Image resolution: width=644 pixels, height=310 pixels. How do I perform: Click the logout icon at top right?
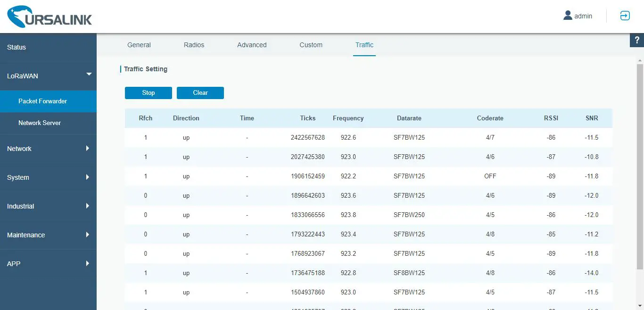click(x=625, y=16)
